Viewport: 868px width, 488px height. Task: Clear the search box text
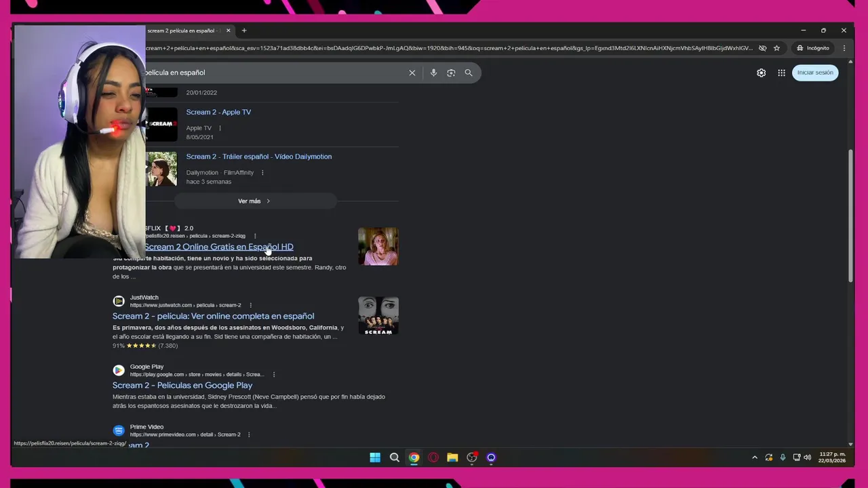412,73
